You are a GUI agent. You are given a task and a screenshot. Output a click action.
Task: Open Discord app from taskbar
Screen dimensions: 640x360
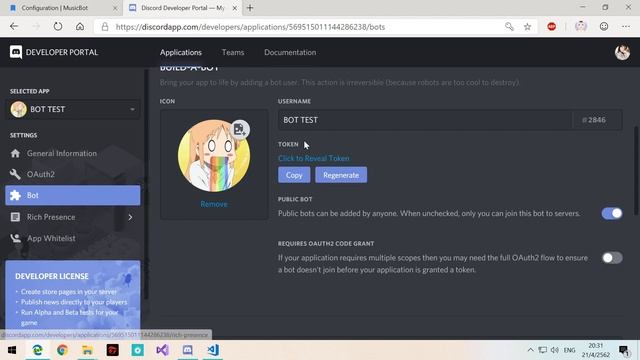pyautogui.click(x=187, y=350)
